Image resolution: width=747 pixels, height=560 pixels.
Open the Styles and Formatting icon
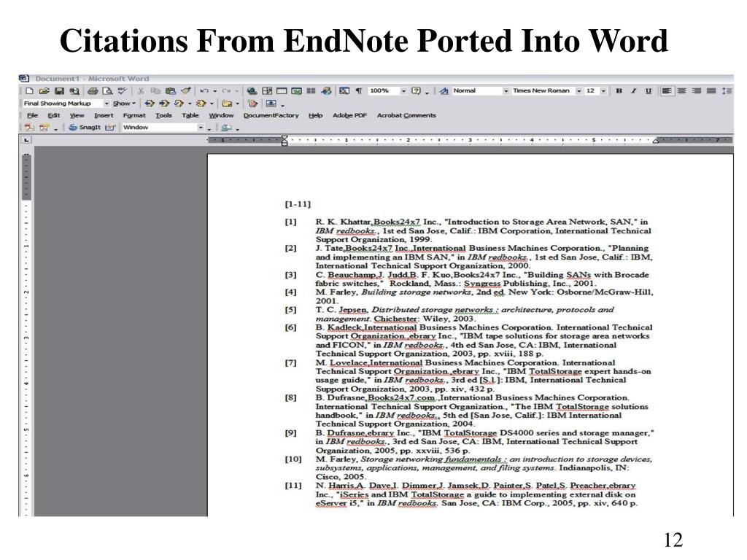click(x=444, y=91)
